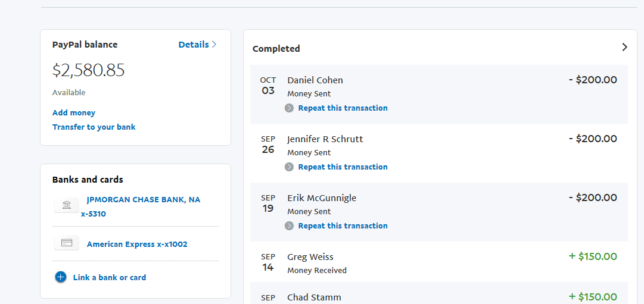Viewport: 644px width, 304px height.
Task: Open PayPal balance Details
Action: click(x=197, y=45)
